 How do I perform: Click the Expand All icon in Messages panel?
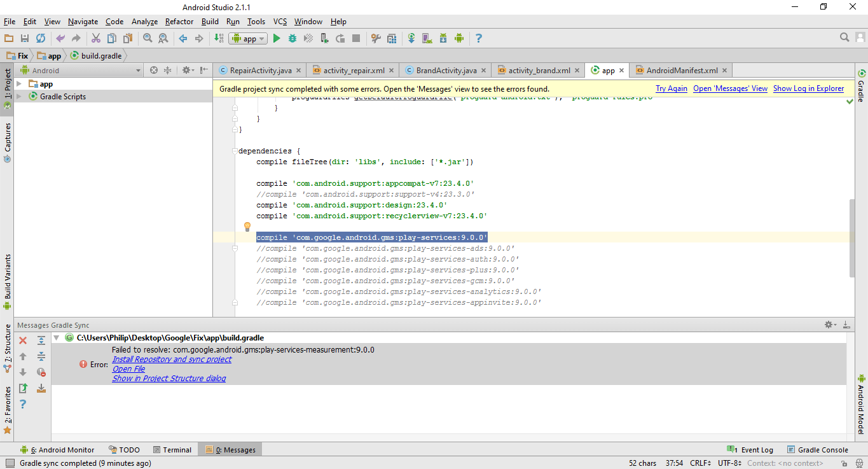[x=41, y=340]
